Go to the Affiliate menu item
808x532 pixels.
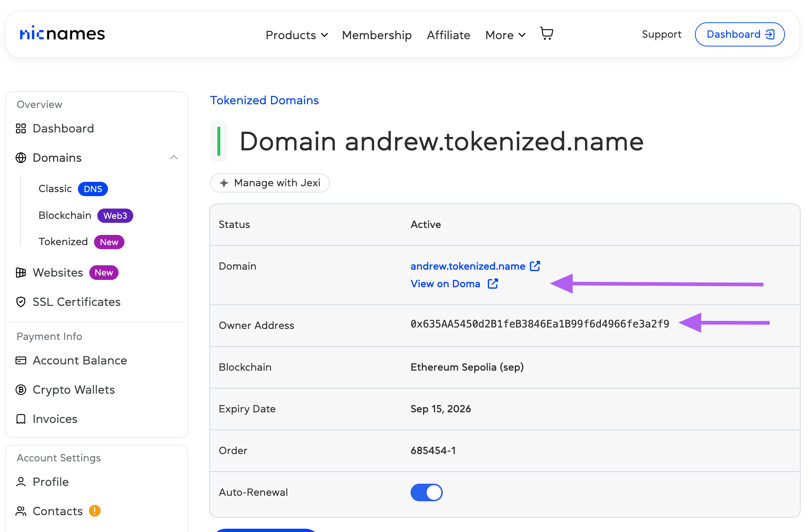click(448, 35)
